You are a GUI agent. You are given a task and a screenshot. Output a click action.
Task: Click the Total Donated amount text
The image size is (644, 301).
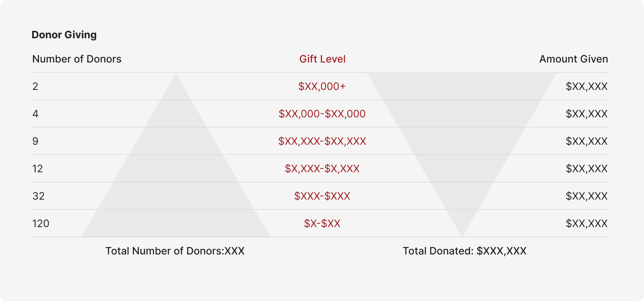[465, 251]
